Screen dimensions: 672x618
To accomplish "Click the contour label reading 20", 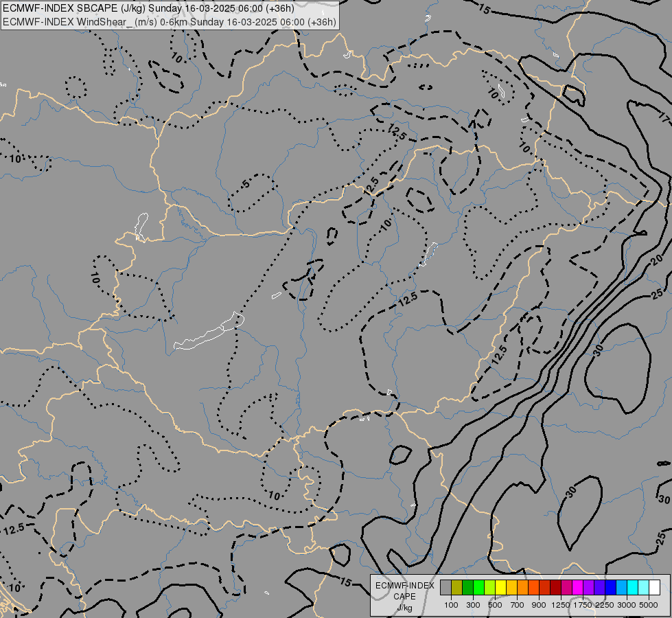I will point(656,260).
